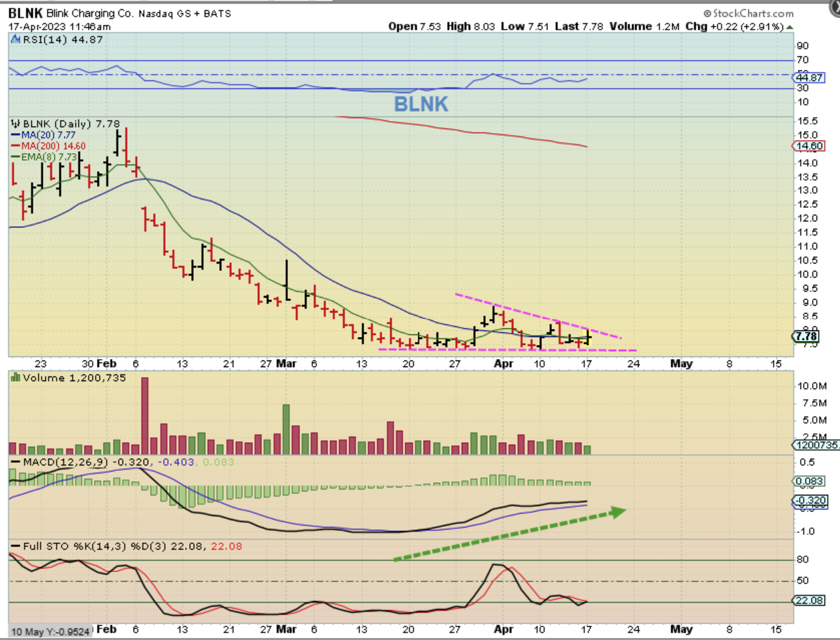Viewport: 840px width, 640px height.
Task: Click the Low 7.51 quote value
Action: click(525, 26)
